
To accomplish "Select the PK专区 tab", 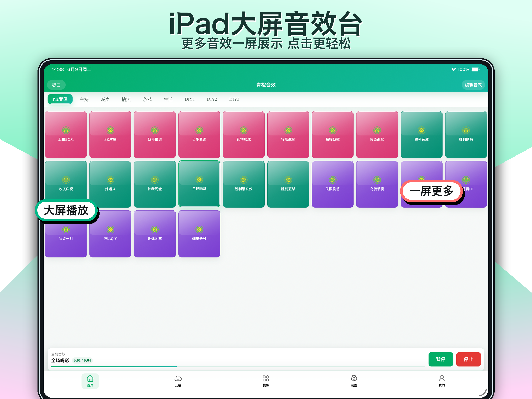I will tap(60, 99).
